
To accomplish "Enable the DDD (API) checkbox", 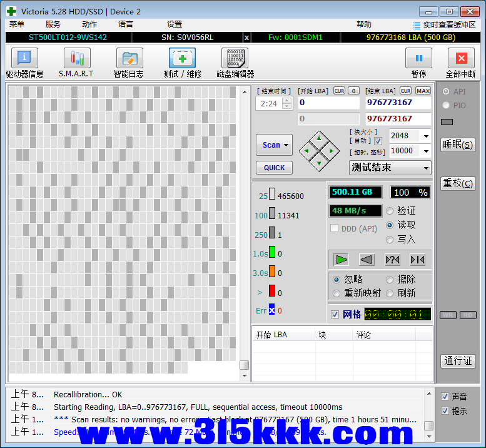I will click(334, 228).
